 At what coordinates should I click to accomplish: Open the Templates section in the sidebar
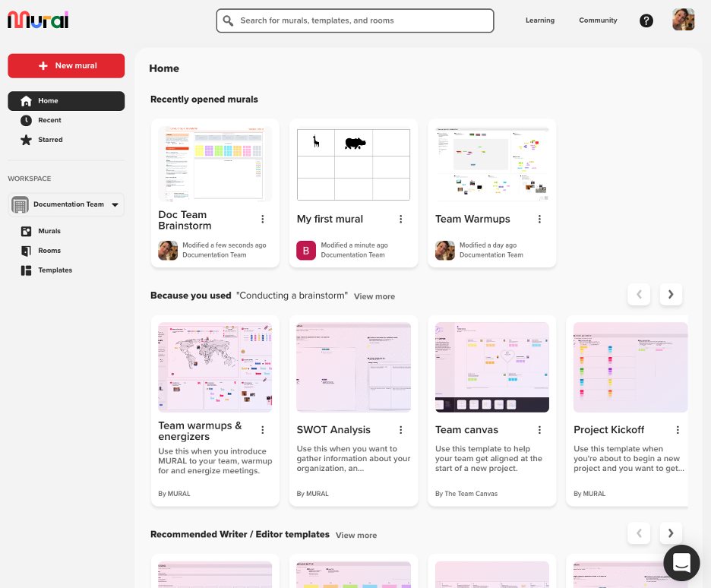55,270
